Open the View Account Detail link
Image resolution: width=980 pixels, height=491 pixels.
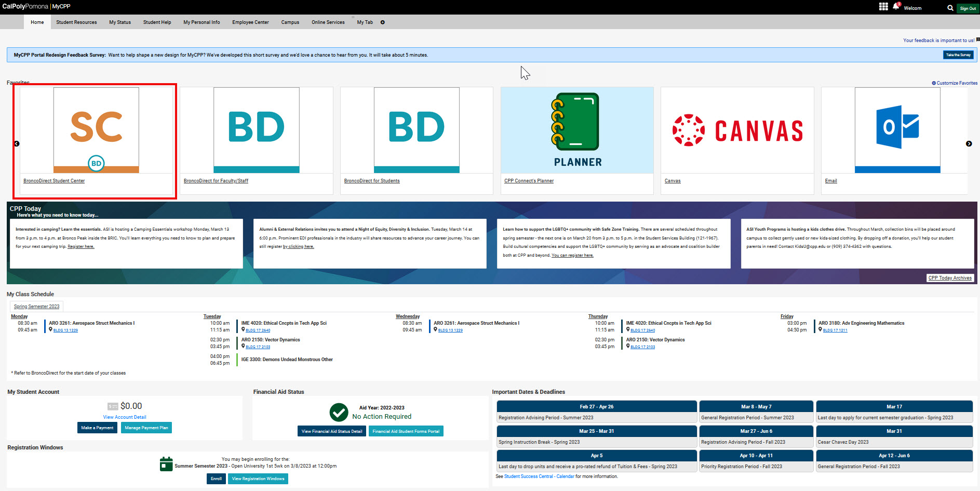tap(125, 417)
